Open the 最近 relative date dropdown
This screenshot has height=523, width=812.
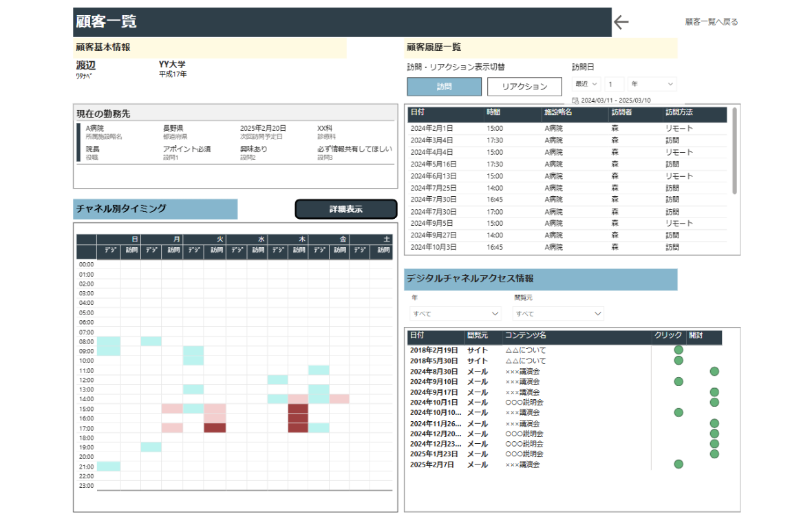pos(586,84)
